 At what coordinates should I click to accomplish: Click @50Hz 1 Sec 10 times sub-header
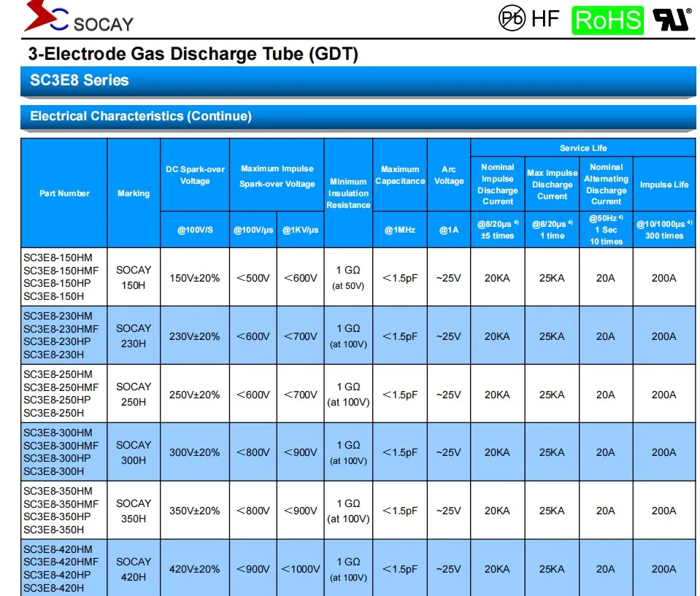pyautogui.click(x=606, y=229)
